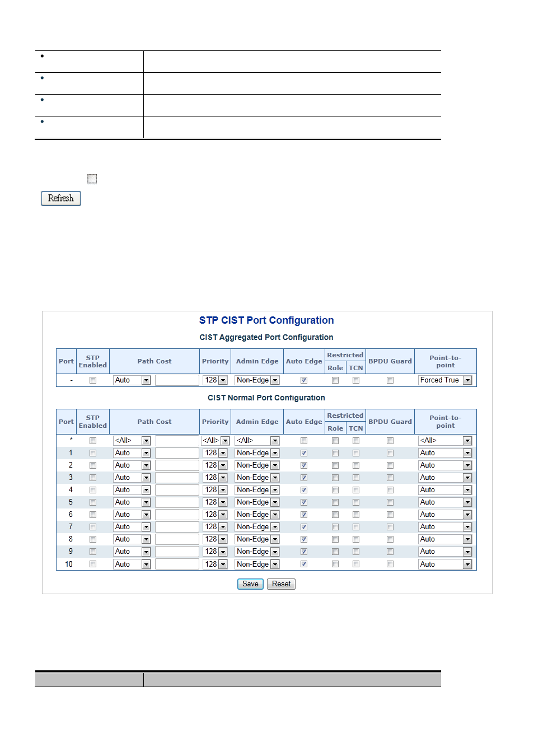Open Priority dropdown for port 10
Image resolution: width=534 pixels, height=756 pixels.
(215, 564)
